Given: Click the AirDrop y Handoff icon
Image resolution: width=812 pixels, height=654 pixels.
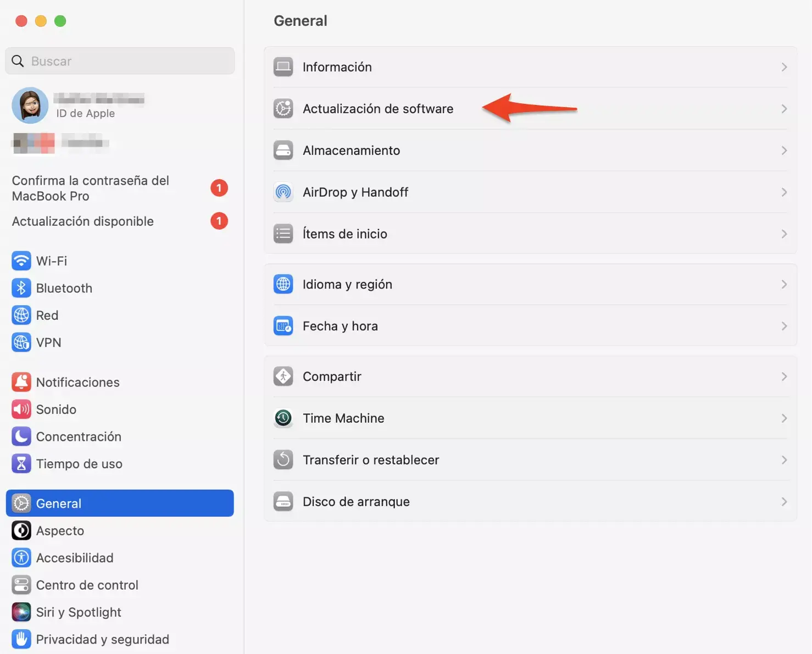Looking at the screenshot, I should 283,192.
